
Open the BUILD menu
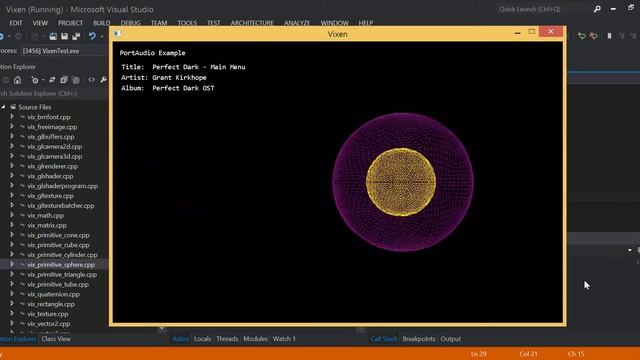[x=102, y=23]
